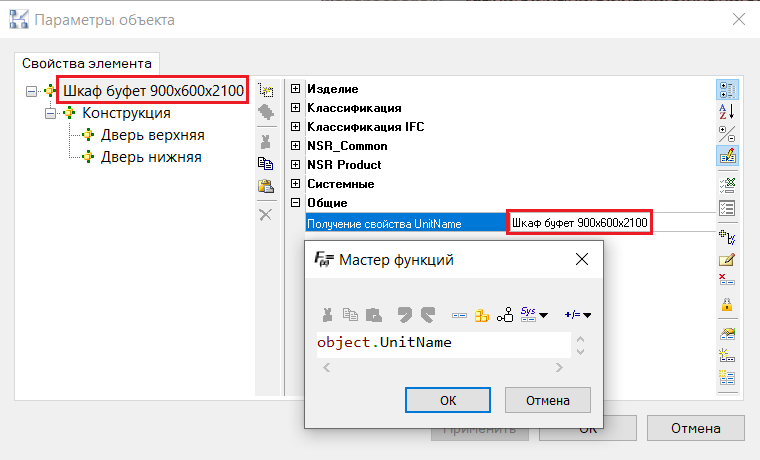Click into the object.UnitName formula field

click(x=443, y=344)
